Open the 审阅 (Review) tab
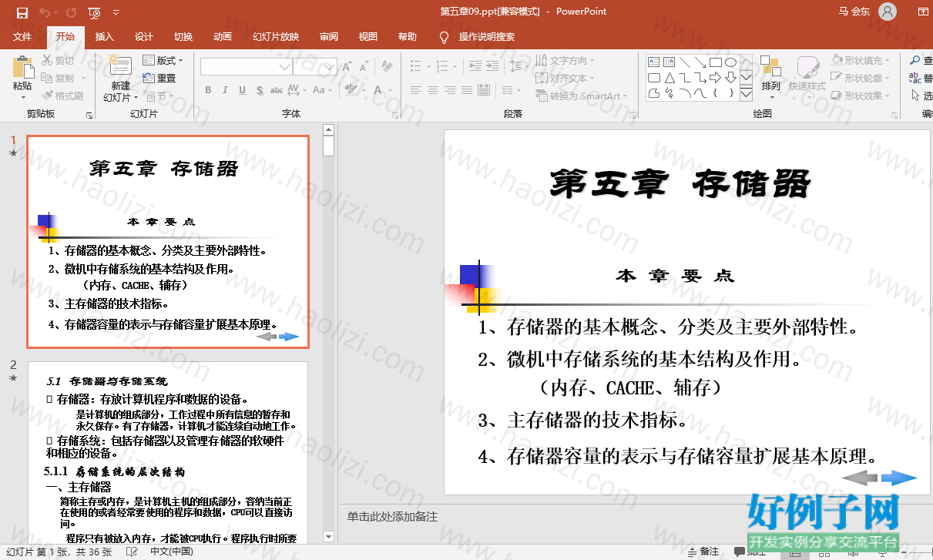The image size is (933, 560). (x=329, y=36)
